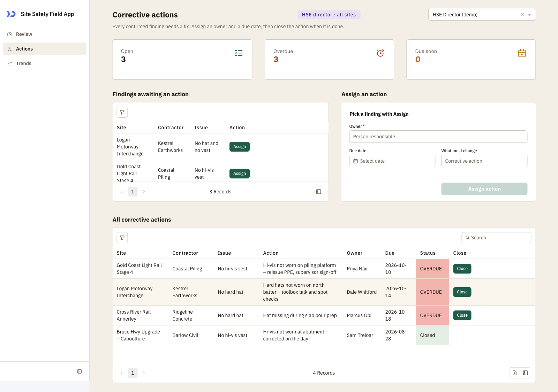Sort by the Status column header
This screenshot has width=558, height=392.
[x=428, y=253]
